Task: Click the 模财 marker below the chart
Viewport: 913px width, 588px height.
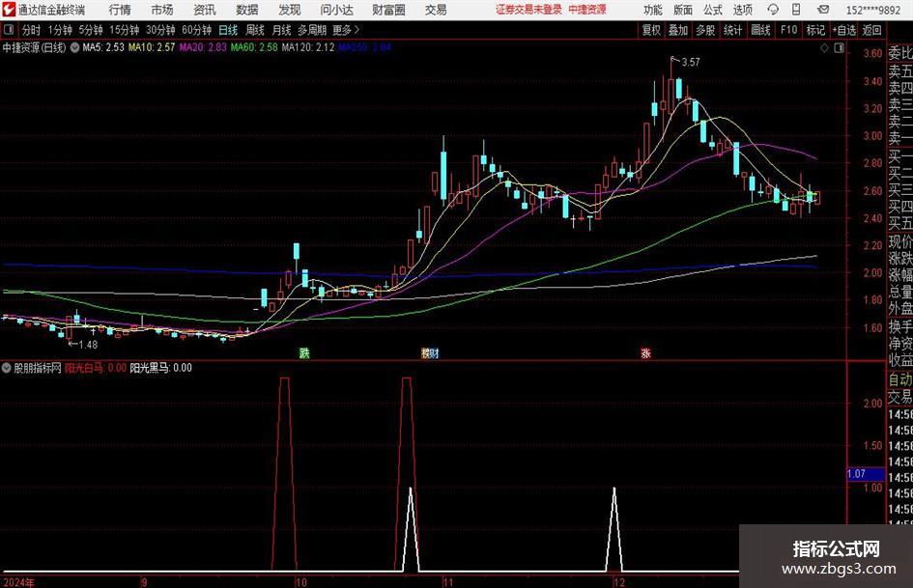Action: tap(430, 352)
